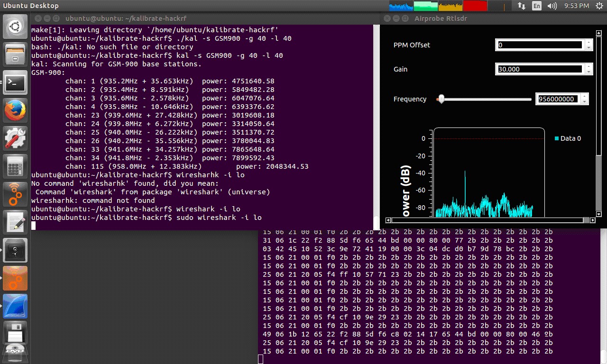Viewport: 607px width, 364px height.
Task: Close the kalibrate-hackrf terminal window
Action: coord(38,18)
